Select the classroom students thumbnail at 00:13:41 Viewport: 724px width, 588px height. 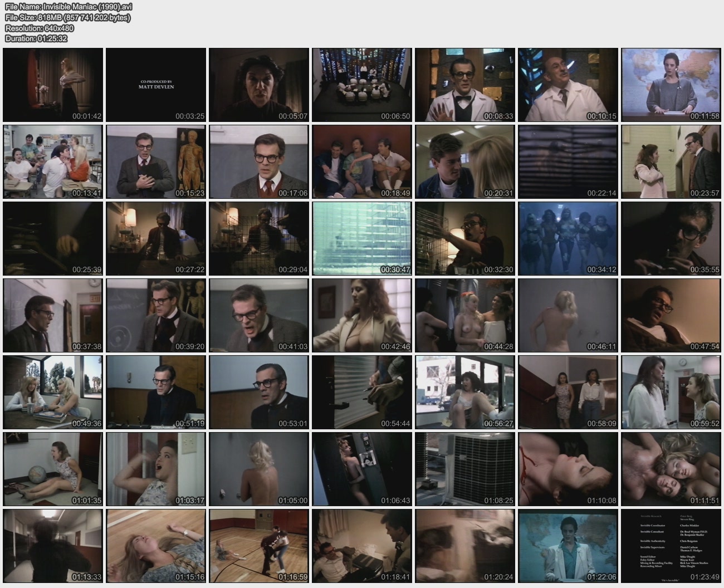click(x=53, y=161)
